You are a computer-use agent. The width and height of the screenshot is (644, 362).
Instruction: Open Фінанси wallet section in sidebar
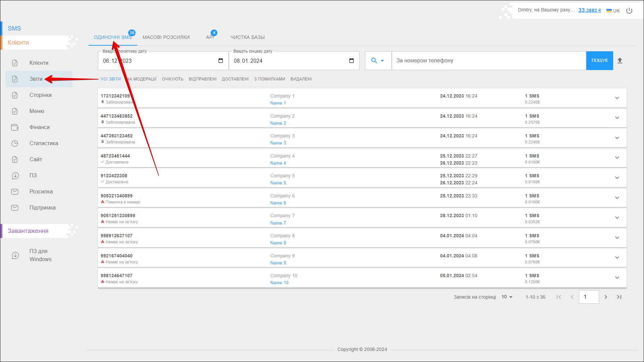(x=39, y=127)
